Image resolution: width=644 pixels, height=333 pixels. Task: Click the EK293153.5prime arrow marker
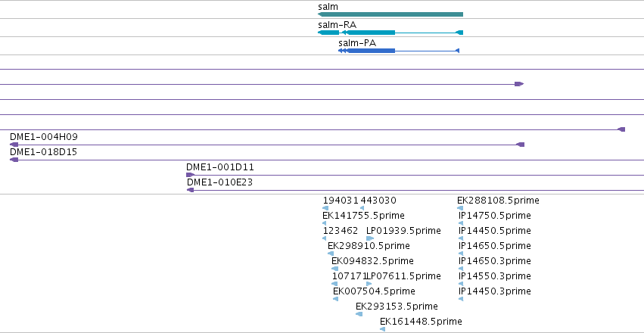point(359,314)
